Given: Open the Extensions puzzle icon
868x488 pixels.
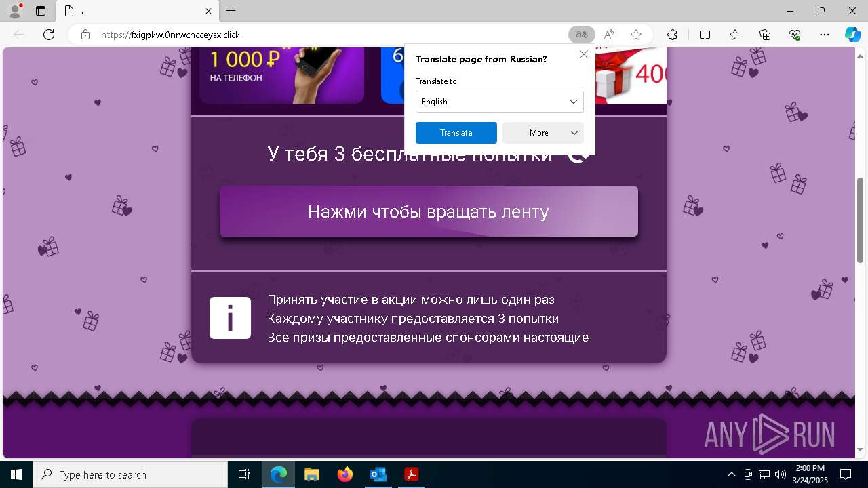Looking at the screenshot, I should point(672,35).
